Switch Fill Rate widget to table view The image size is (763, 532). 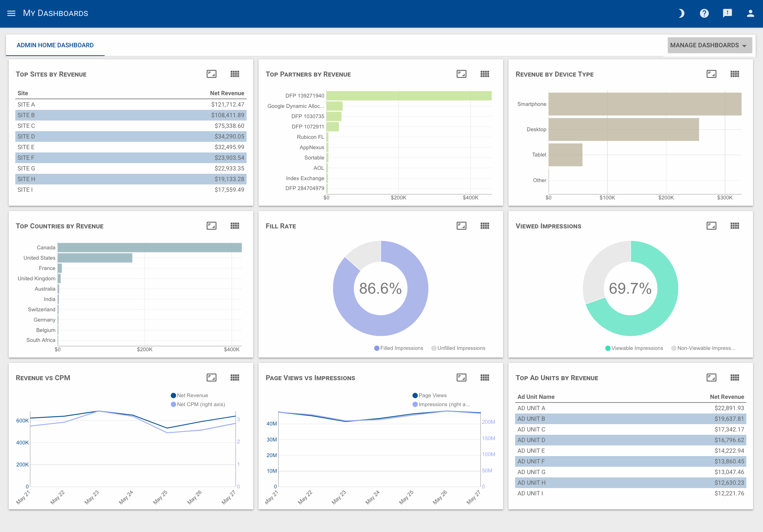[485, 226]
